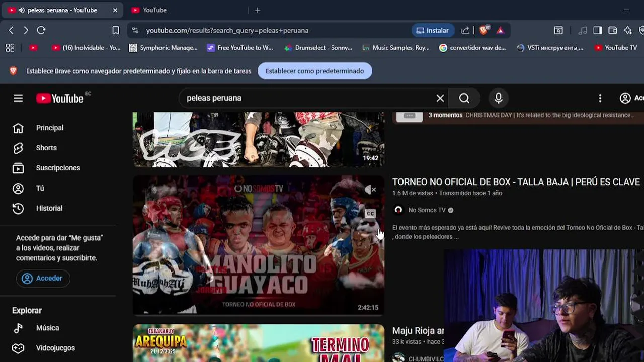
Task: Open site settings icon in address bar
Action: 135,30
